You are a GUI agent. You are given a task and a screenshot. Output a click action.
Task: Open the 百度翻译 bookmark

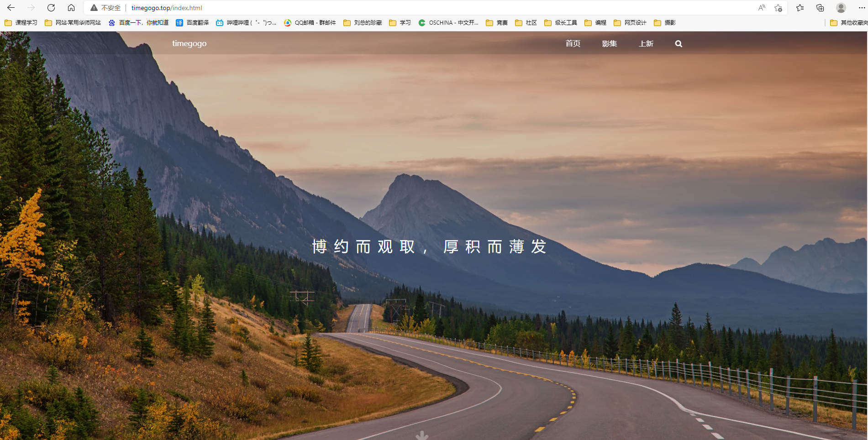[192, 22]
